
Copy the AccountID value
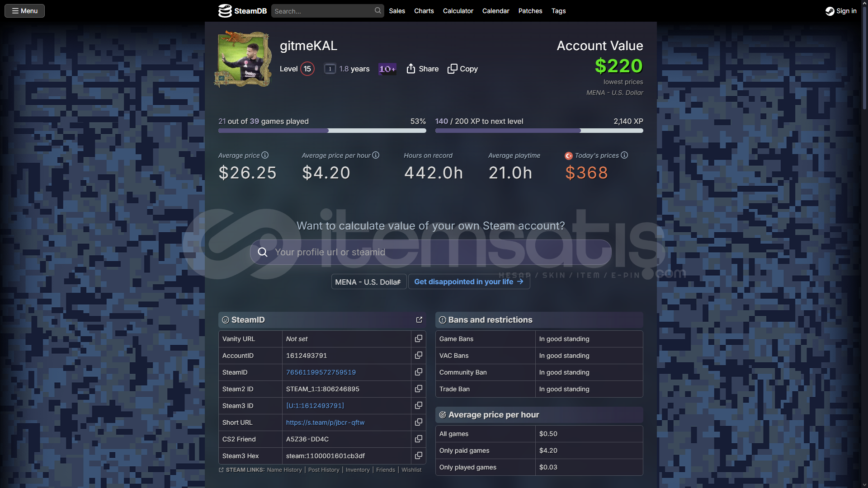coord(419,355)
